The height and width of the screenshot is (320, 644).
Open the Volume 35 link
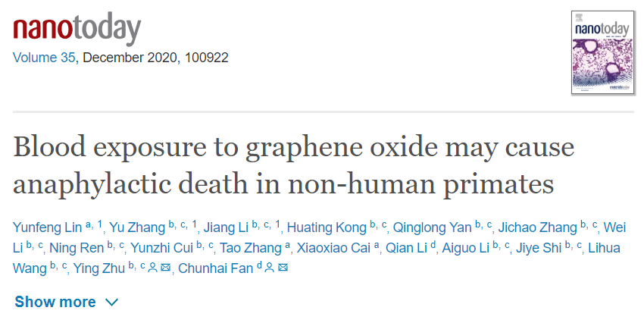point(44,58)
